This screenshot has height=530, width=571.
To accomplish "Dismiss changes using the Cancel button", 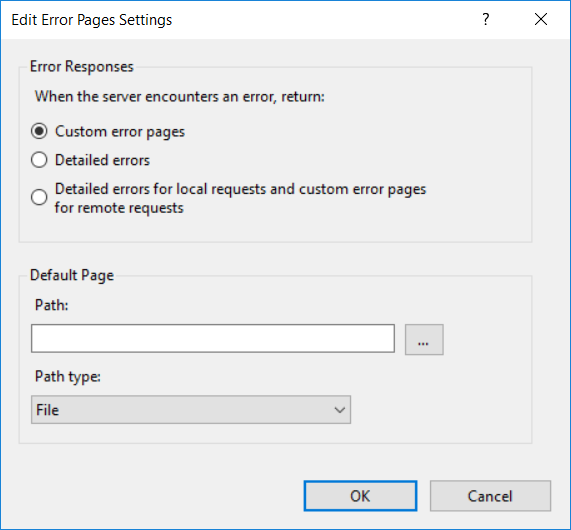I will coord(490,496).
